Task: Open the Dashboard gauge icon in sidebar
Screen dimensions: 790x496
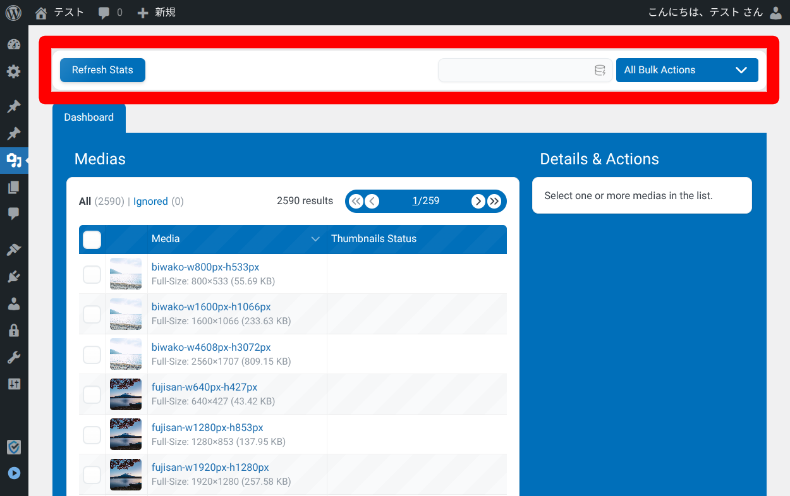Action: tap(13, 46)
